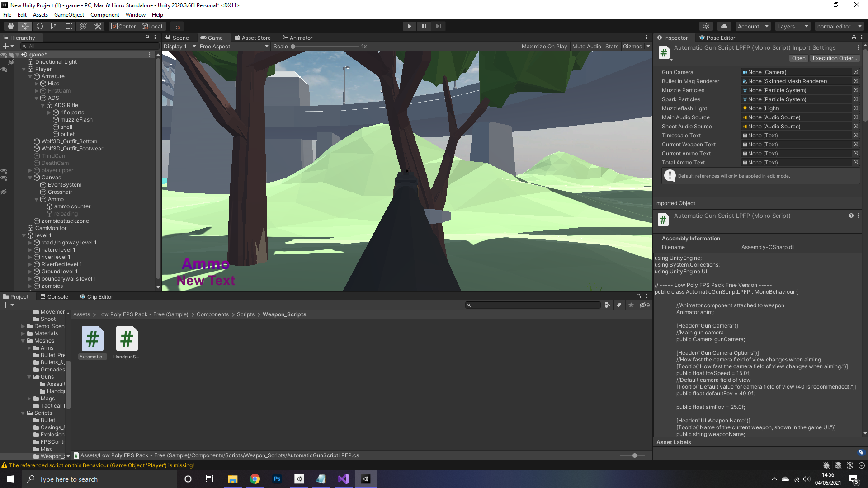Click the Game view Scale slider
Image resolution: width=868 pixels, height=488 pixels.
tap(325, 46)
